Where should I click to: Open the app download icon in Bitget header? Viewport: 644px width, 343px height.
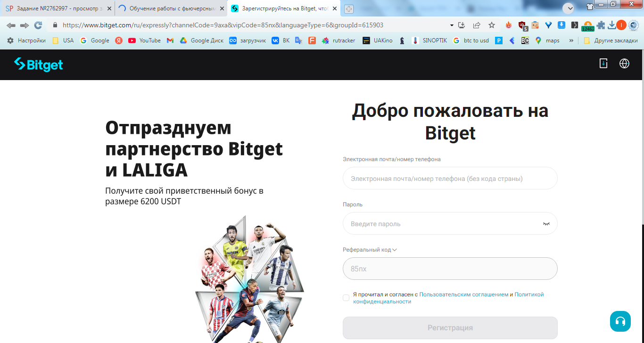(603, 64)
